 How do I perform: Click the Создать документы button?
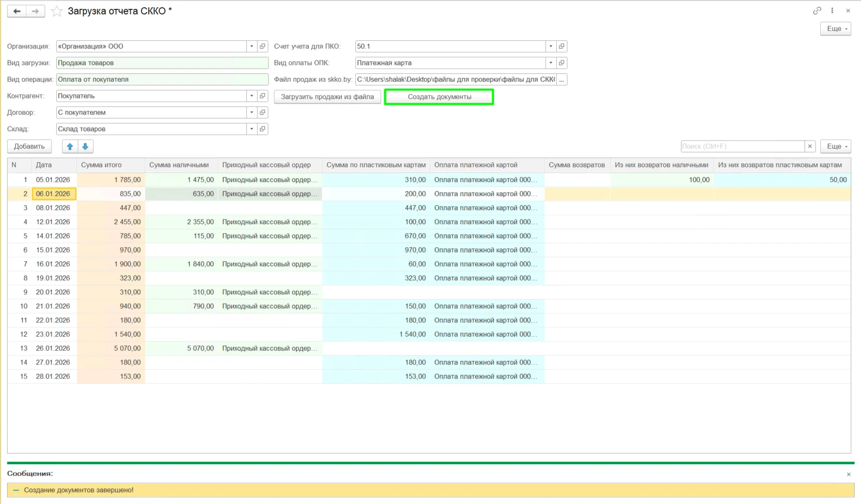pyautogui.click(x=439, y=97)
